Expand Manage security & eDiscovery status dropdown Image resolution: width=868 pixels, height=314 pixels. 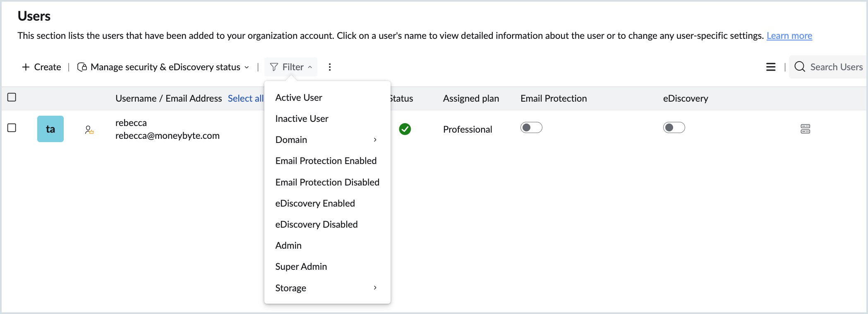163,67
